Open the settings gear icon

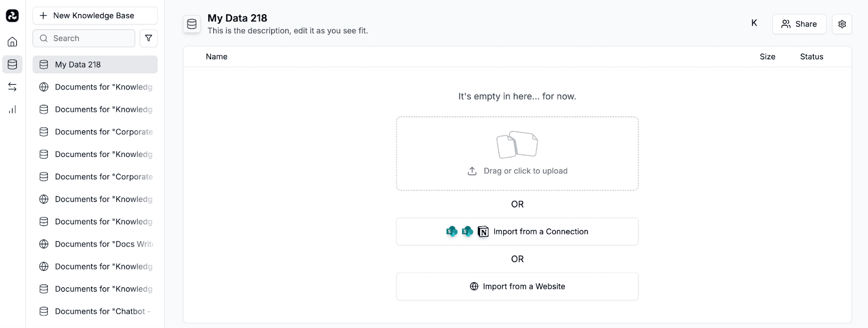tap(842, 24)
